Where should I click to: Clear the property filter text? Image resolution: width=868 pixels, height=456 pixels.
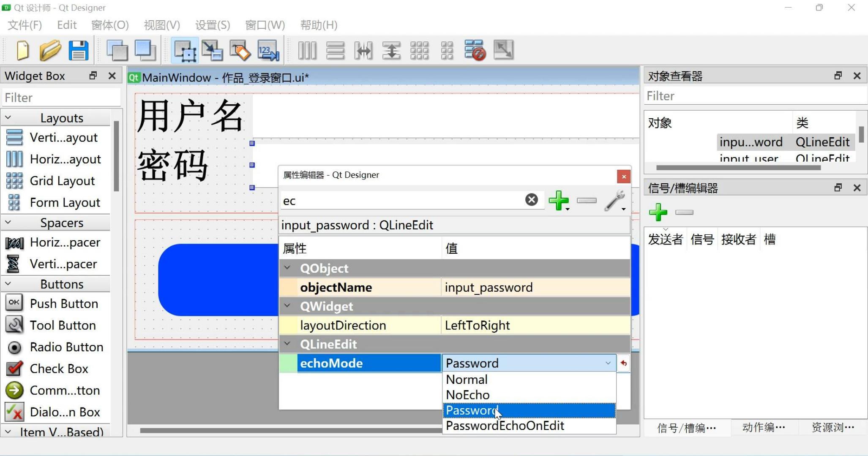531,200
